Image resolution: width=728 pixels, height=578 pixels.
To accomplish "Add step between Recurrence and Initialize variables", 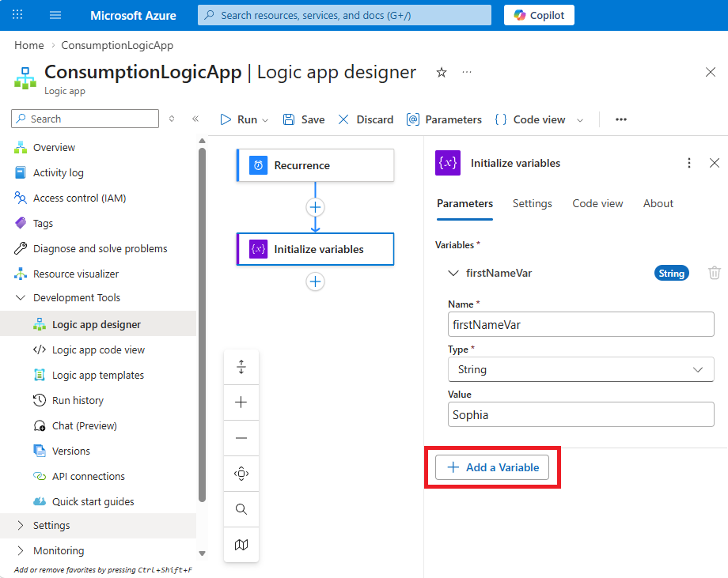I will [315, 207].
